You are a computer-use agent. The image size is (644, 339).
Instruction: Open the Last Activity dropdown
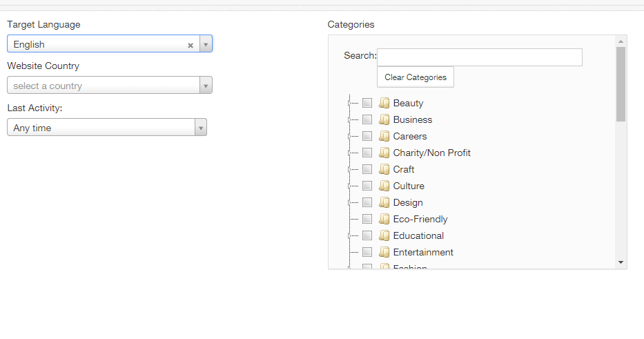tap(107, 128)
